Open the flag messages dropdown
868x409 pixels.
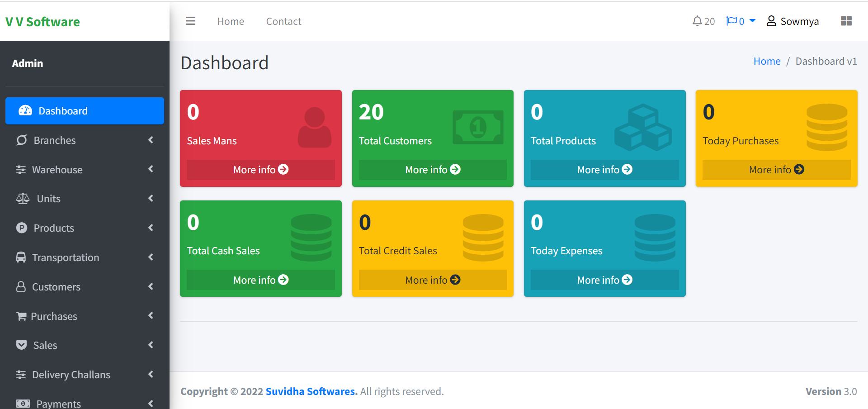click(x=740, y=21)
